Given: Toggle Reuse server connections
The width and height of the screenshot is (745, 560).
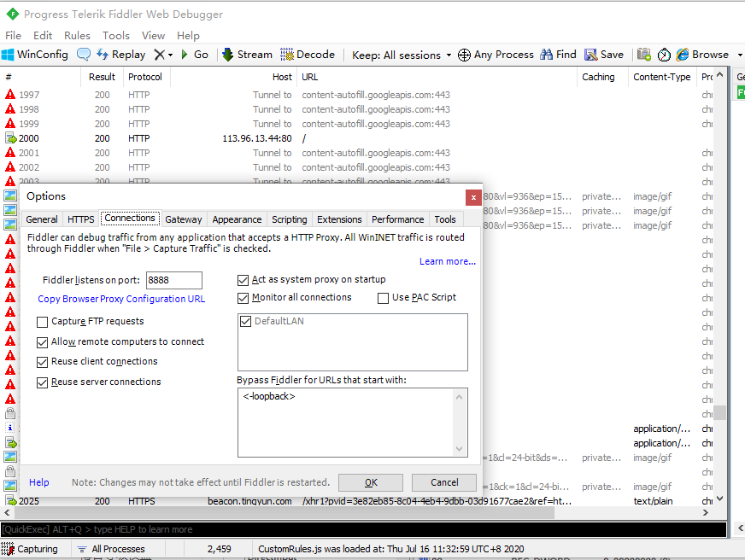Looking at the screenshot, I should click(42, 382).
